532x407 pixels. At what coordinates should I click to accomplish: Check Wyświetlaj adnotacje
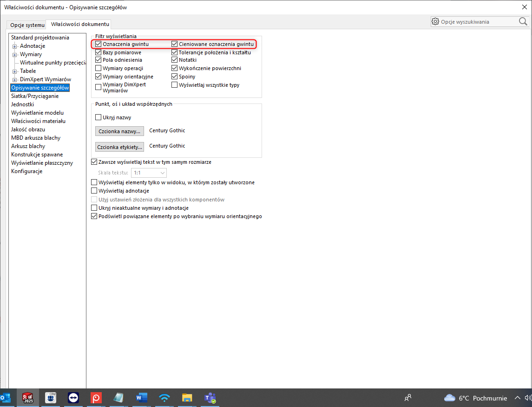[94, 191]
